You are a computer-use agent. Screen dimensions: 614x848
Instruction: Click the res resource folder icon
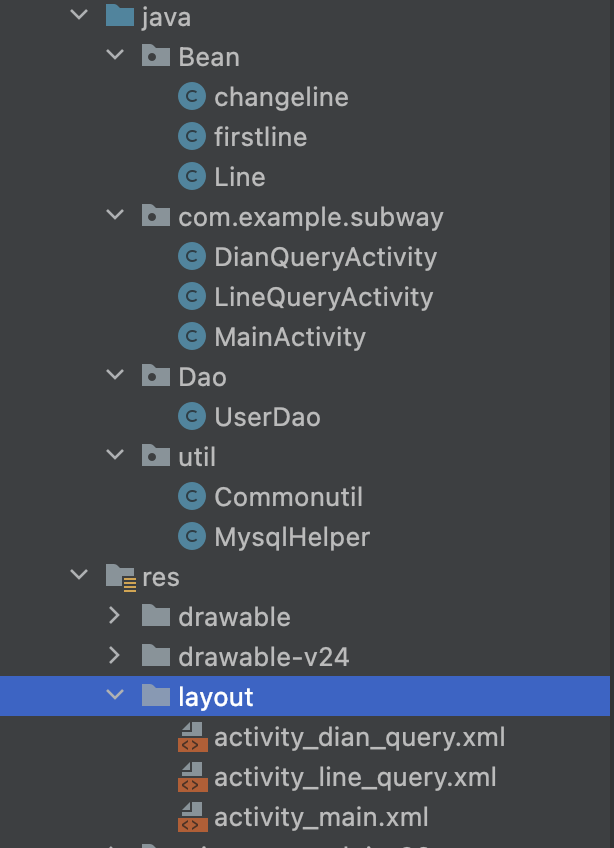[x=120, y=577]
